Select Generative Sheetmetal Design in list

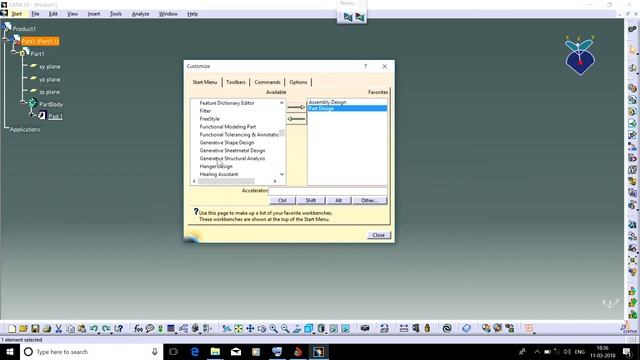click(x=232, y=151)
